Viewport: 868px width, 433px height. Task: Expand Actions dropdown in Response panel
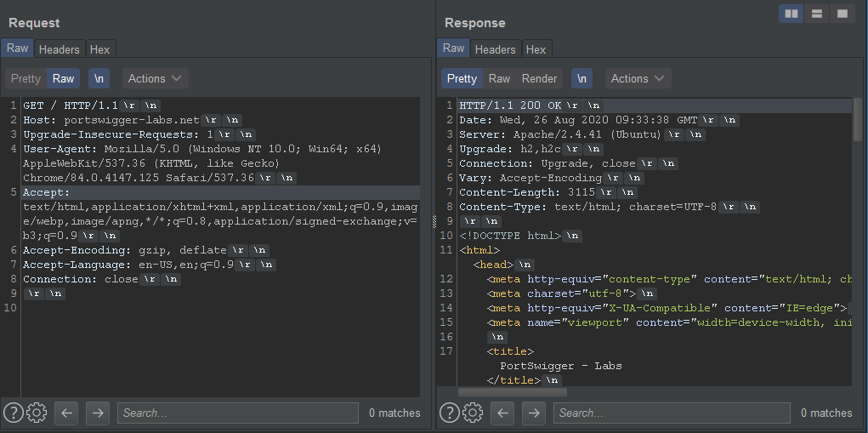pos(638,78)
